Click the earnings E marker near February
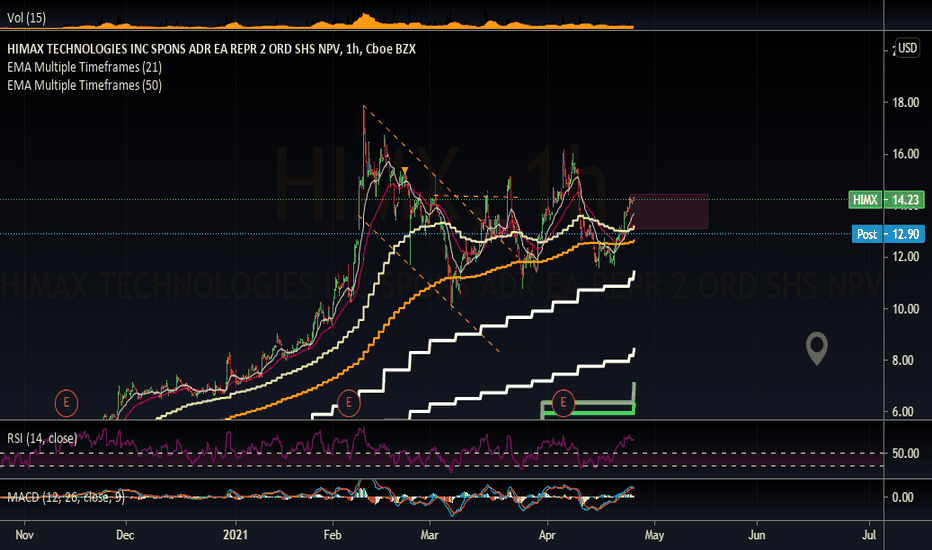Image resolution: width=932 pixels, height=550 pixels. tap(348, 403)
